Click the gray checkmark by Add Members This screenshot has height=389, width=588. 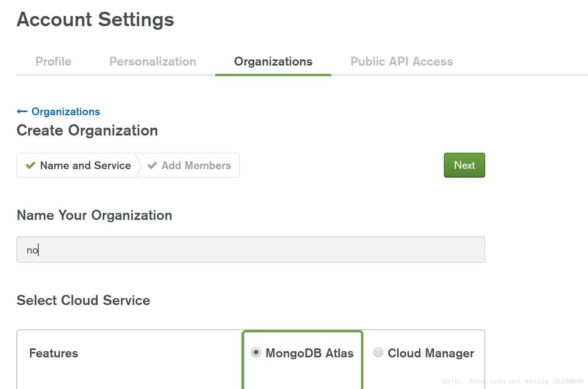152,165
